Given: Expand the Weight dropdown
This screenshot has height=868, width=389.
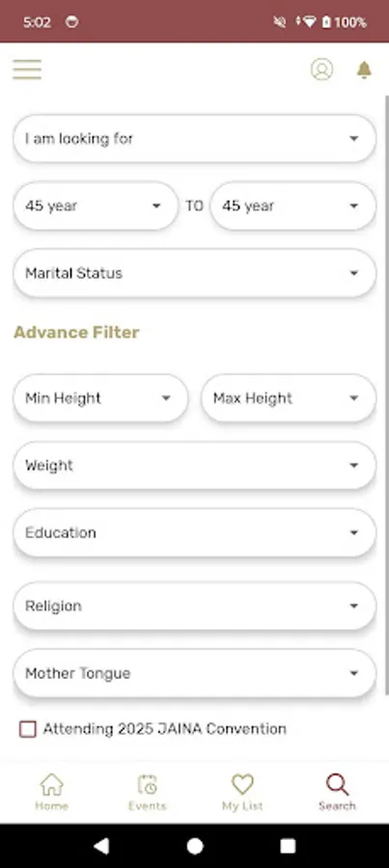Looking at the screenshot, I should pyautogui.click(x=195, y=466).
